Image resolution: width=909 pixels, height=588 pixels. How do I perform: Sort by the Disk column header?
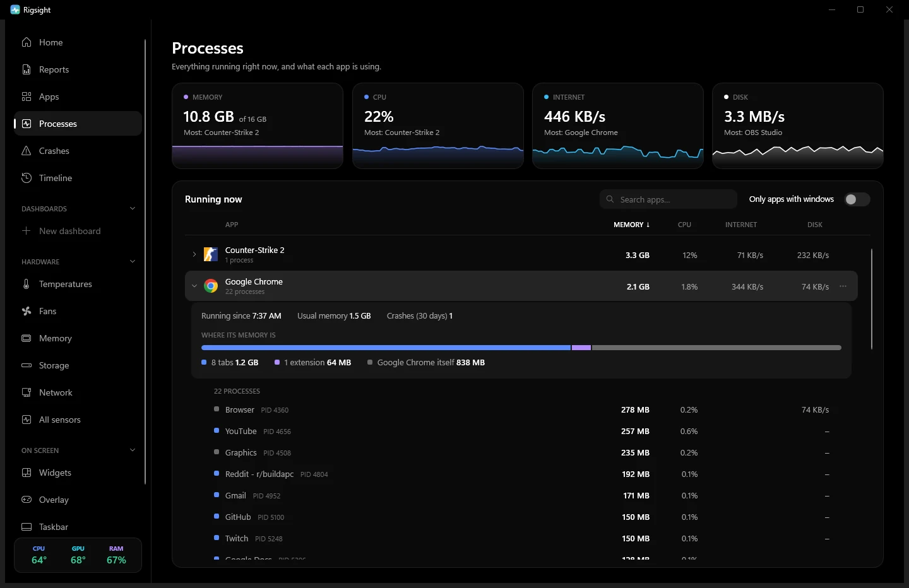click(815, 225)
